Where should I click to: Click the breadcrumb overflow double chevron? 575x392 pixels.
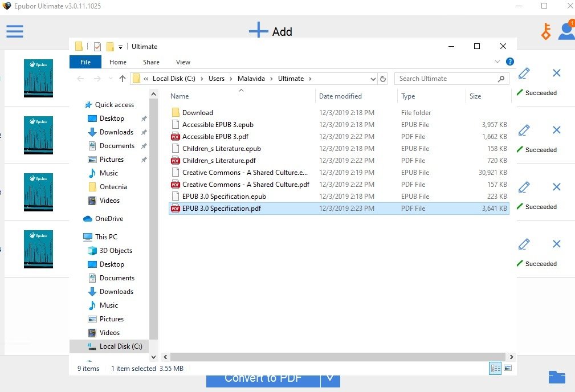click(146, 79)
